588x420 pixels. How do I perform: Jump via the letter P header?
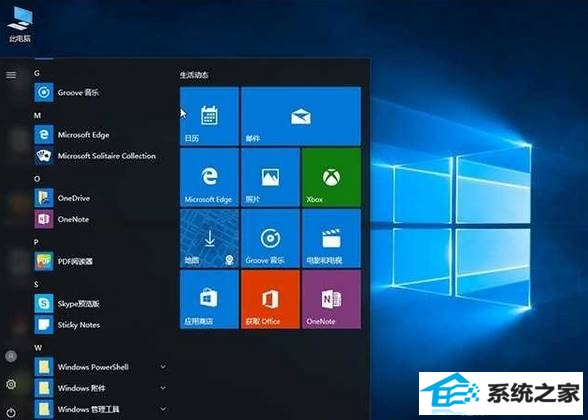pyautogui.click(x=36, y=242)
